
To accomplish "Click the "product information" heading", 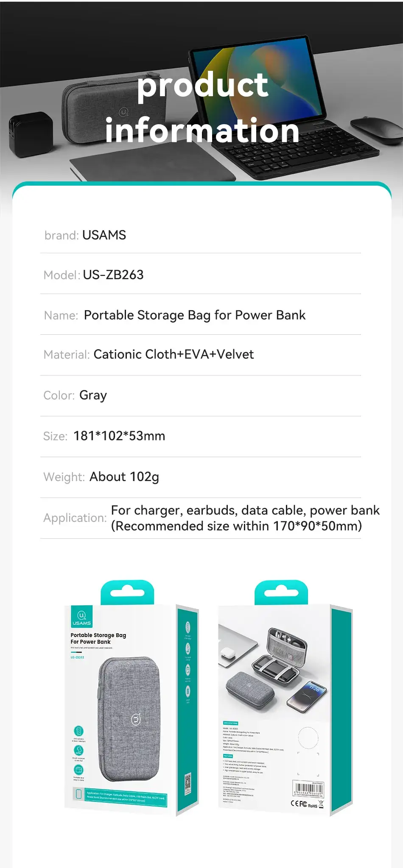I will pos(202,108).
